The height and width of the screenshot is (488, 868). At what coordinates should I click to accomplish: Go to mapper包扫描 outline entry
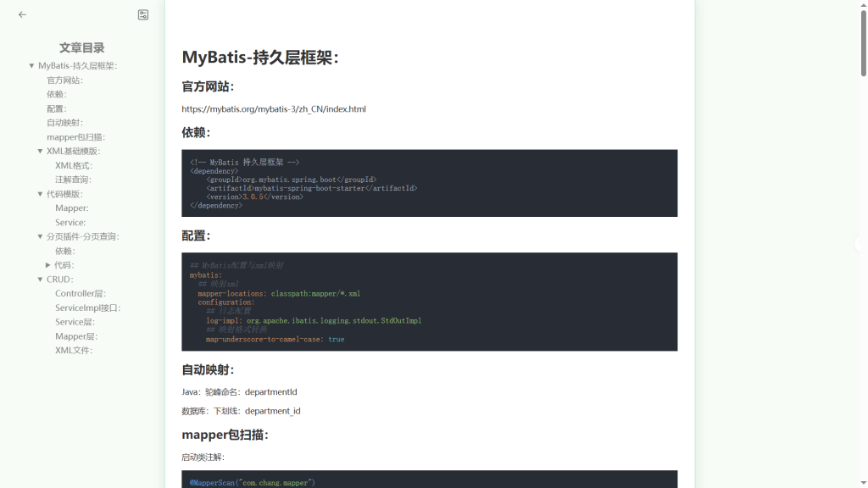tap(75, 137)
